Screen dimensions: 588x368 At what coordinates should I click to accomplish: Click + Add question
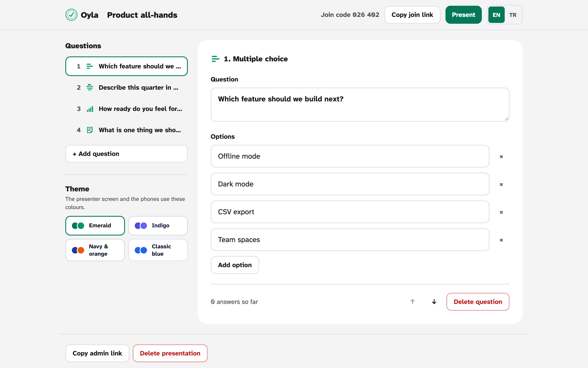pos(126,154)
